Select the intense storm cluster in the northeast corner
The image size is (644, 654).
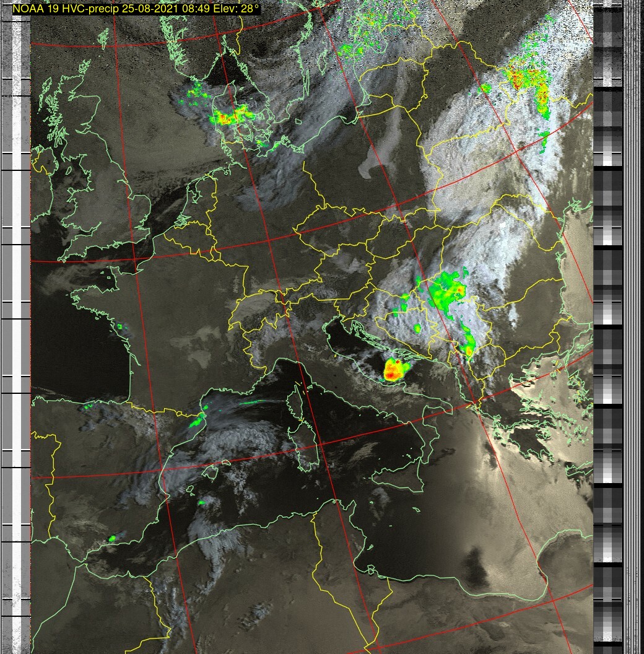pyautogui.click(x=526, y=84)
